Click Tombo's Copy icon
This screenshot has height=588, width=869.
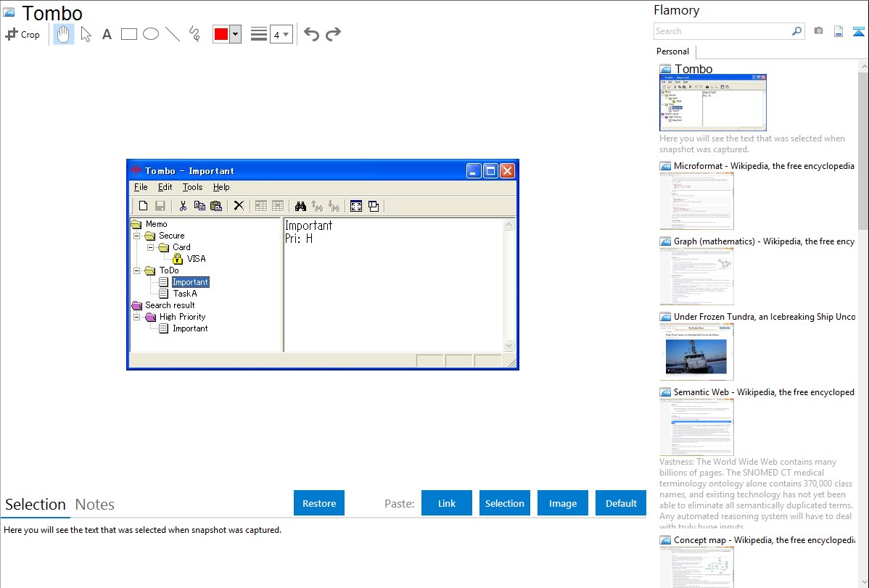pos(199,206)
